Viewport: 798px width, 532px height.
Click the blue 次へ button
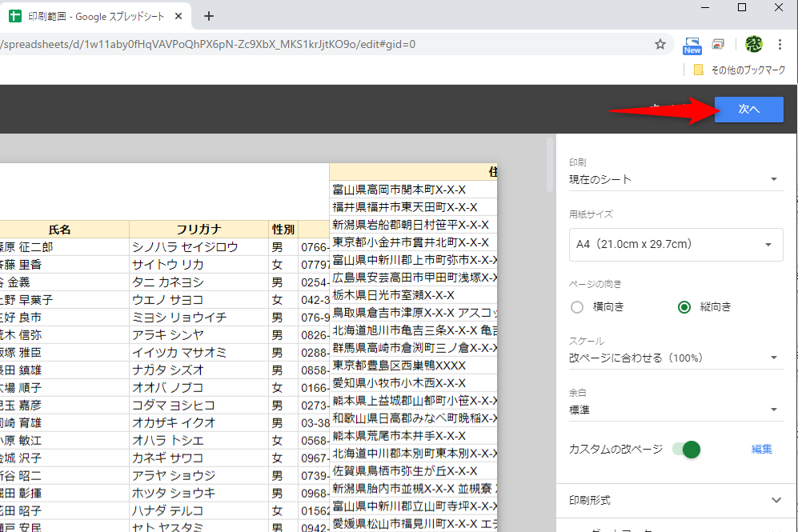pyautogui.click(x=748, y=110)
